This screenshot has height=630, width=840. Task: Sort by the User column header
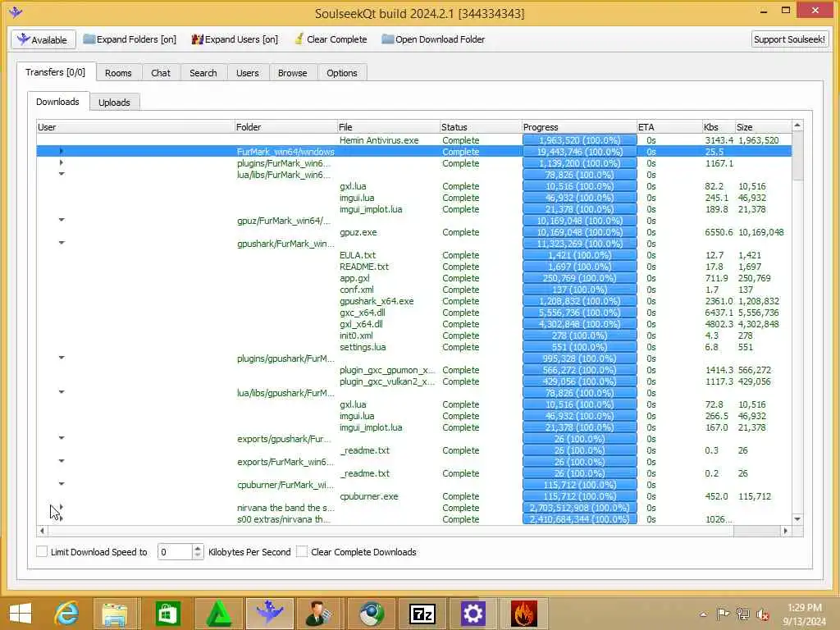click(135, 127)
